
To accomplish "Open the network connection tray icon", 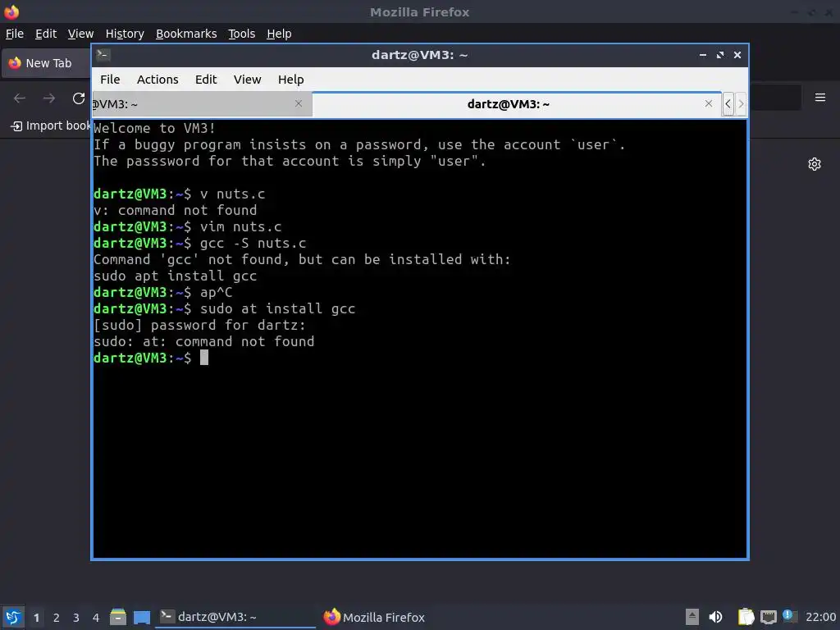I will click(x=768, y=617).
